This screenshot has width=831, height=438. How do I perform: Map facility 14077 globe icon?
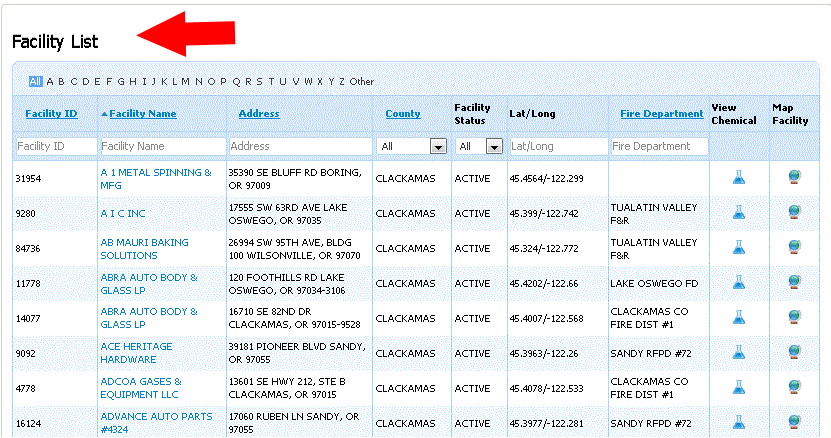[x=794, y=317]
